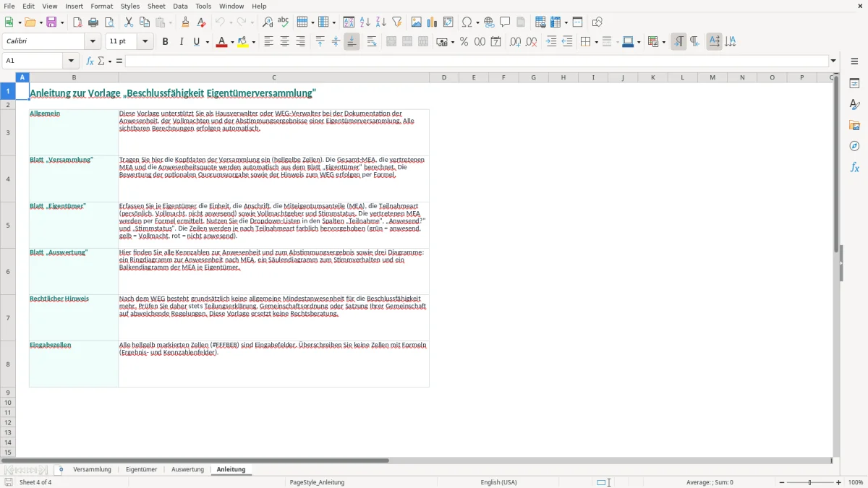Open the Styles menu
This screenshot has height=488, width=868.
coord(130,6)
